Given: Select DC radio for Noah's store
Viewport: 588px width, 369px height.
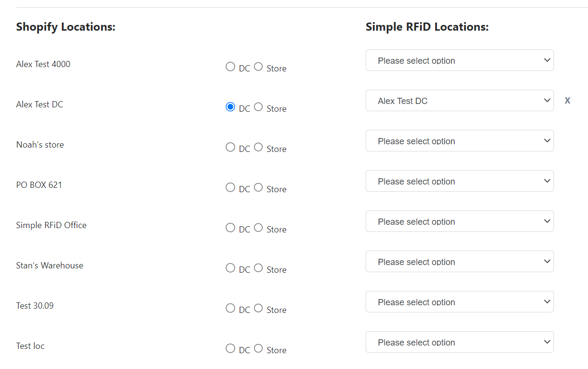Looking at the screenshot, I should pos(230,147).
